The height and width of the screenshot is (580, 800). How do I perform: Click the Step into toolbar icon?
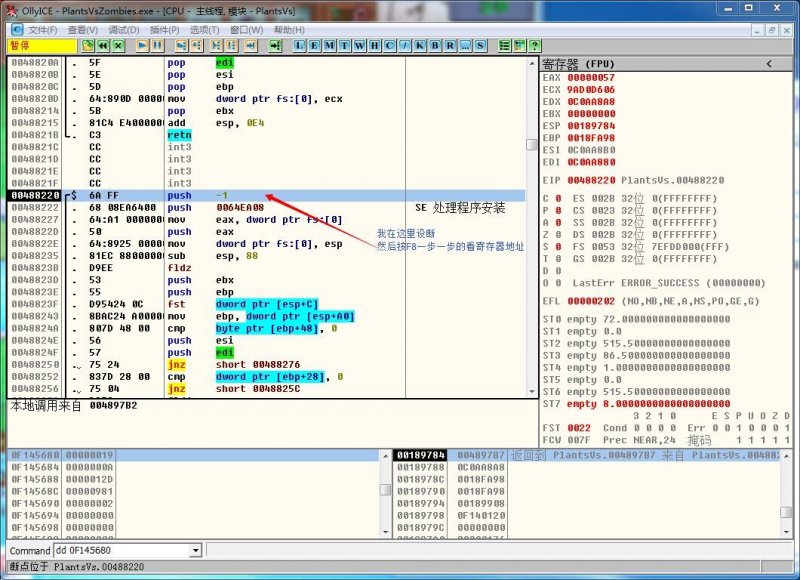tap(181, 46)
